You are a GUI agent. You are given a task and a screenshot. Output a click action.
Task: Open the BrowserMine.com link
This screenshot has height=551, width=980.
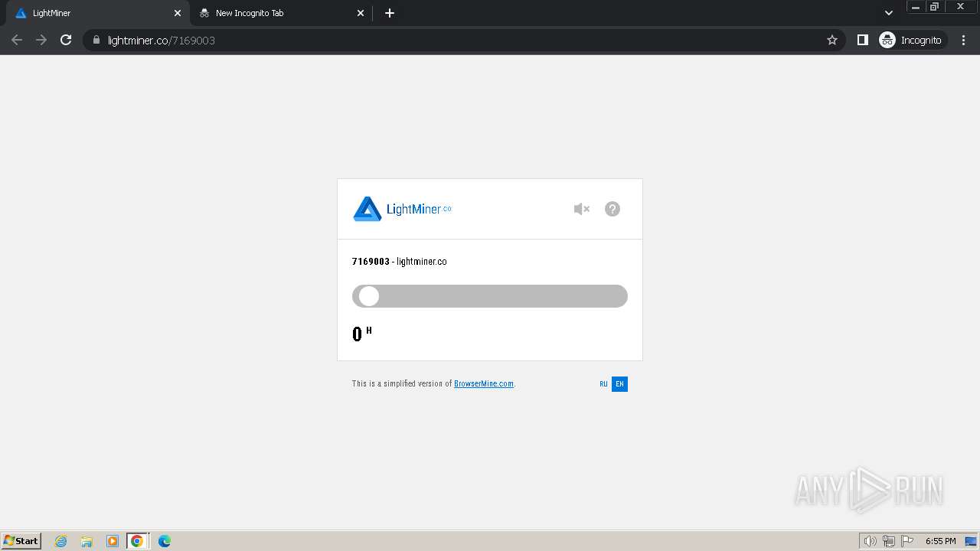click(x=484, y=383)
